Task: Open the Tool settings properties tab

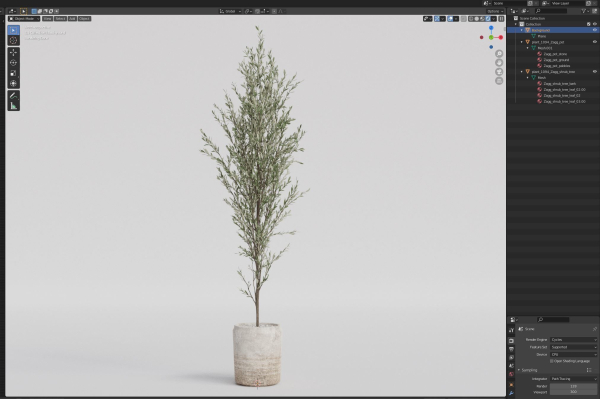Action: (512, 330)
